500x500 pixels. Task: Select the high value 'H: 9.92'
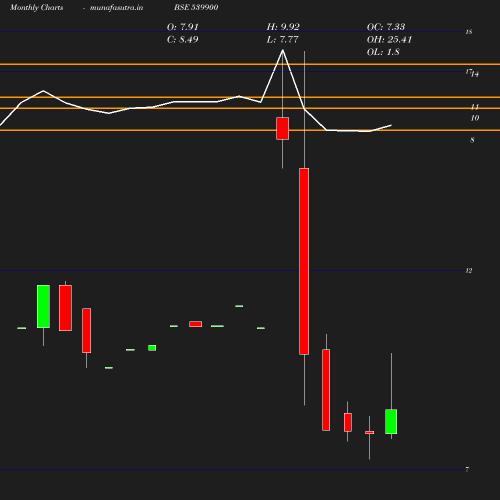tap(283, 27)
